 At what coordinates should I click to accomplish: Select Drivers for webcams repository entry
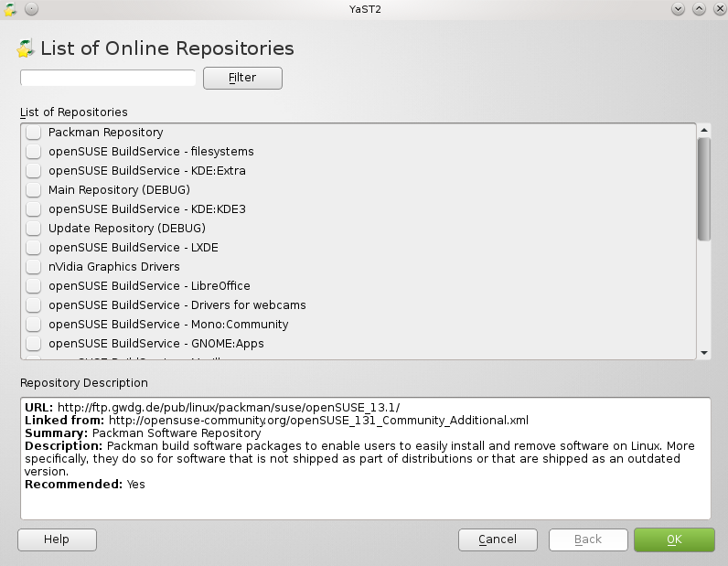[x=177, y=305]
